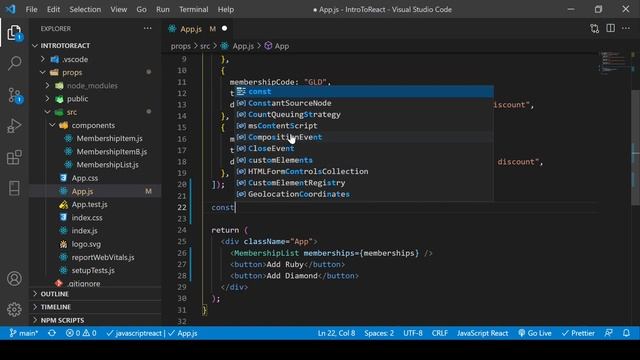The width and height of the screenshot is (640, 360).
Task: Open the Extensions view
Action: 14,157
